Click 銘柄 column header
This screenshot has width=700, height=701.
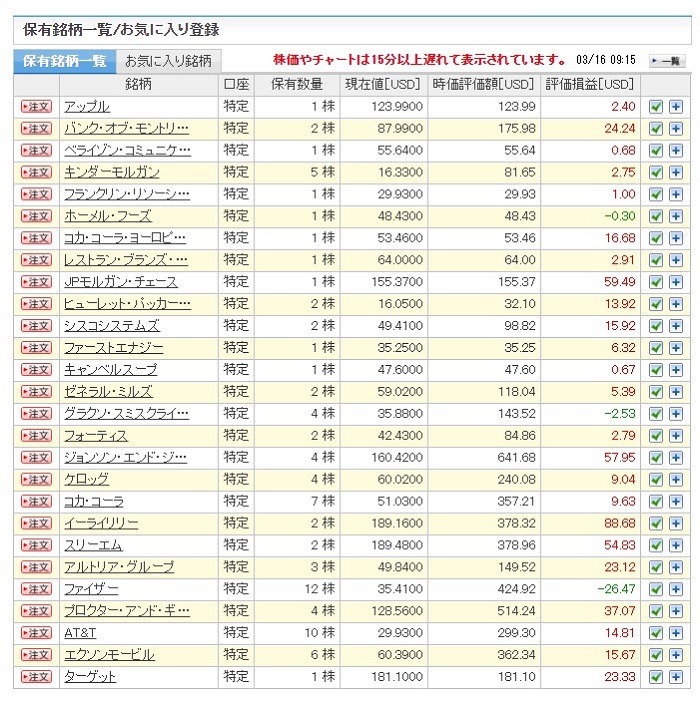point(139,84)
